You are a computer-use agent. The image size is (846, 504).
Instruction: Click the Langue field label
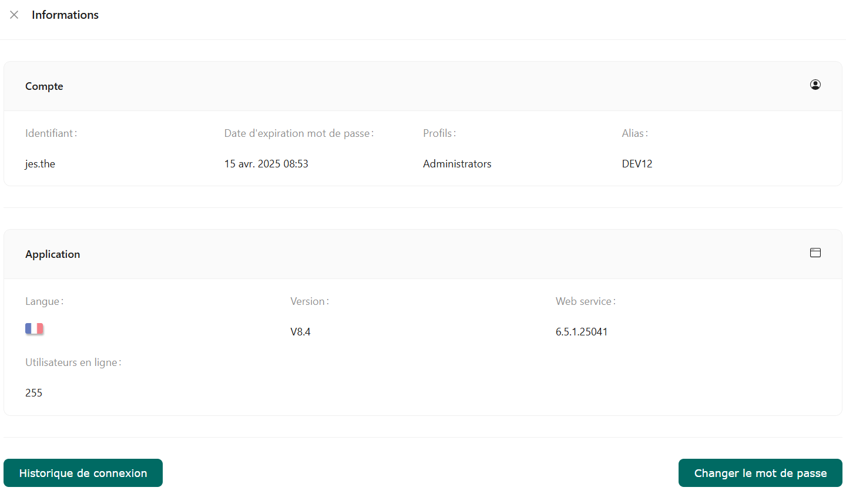[44, 301]
